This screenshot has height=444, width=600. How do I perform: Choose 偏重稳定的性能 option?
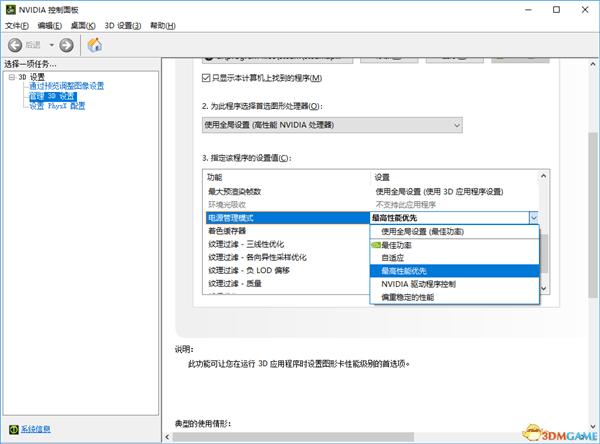click(x=455, y=297)
